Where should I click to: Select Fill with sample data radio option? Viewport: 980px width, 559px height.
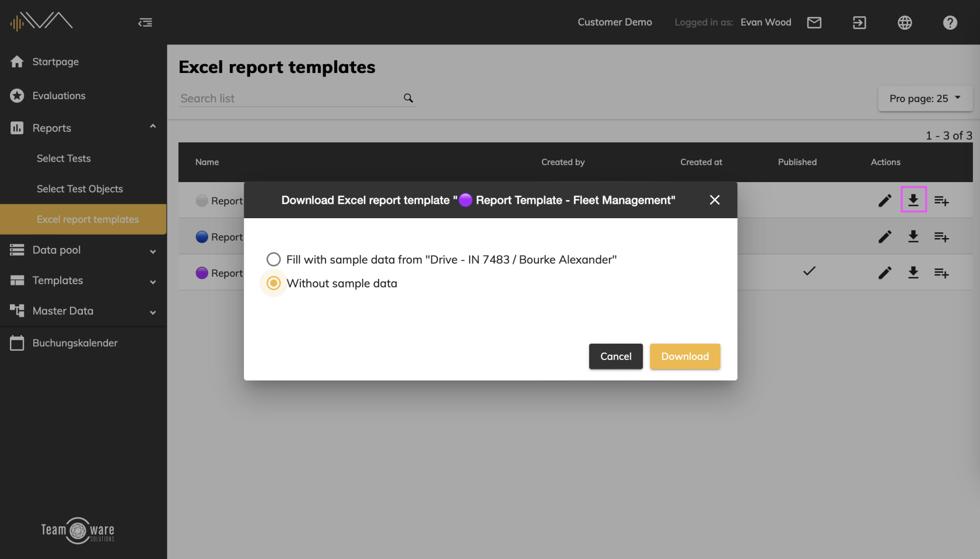tap(274, 259)
